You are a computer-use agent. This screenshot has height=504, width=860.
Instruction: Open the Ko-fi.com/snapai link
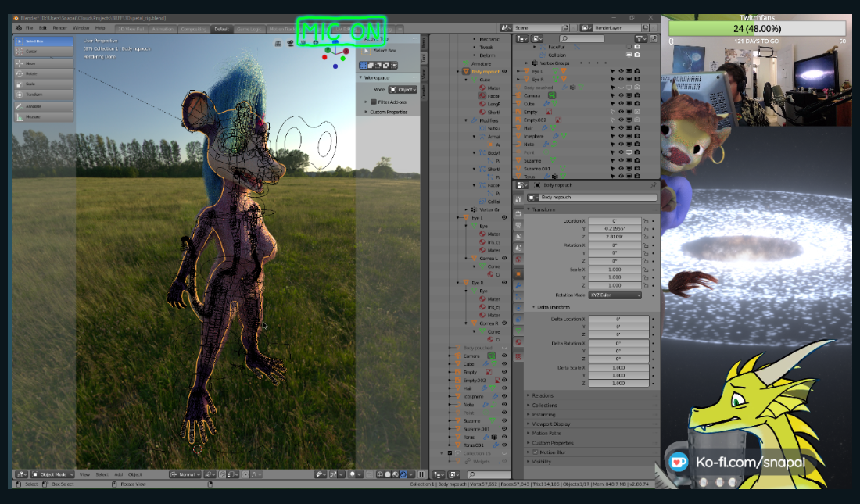pyautogui.click(x=749, y=461)
